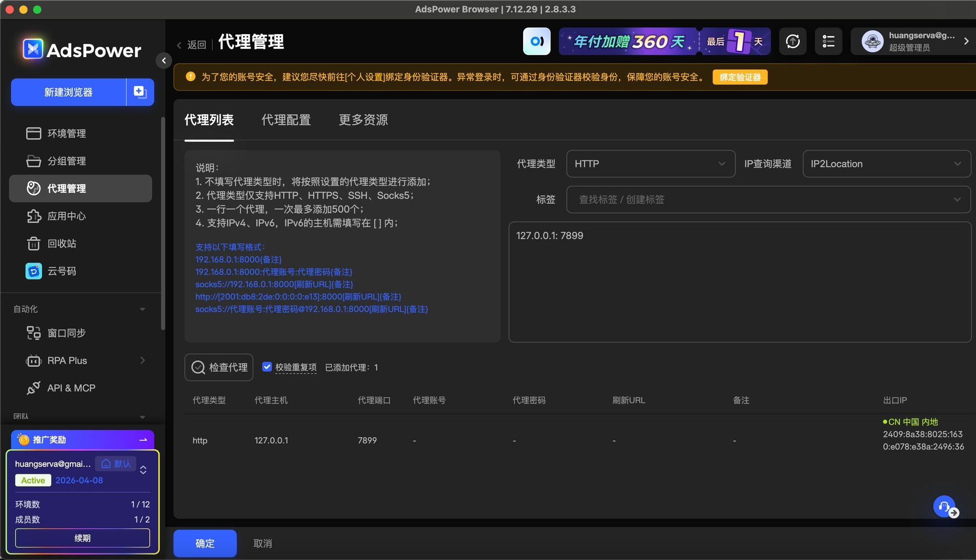Open the 代理类型 HTTP dropdown

651,164
